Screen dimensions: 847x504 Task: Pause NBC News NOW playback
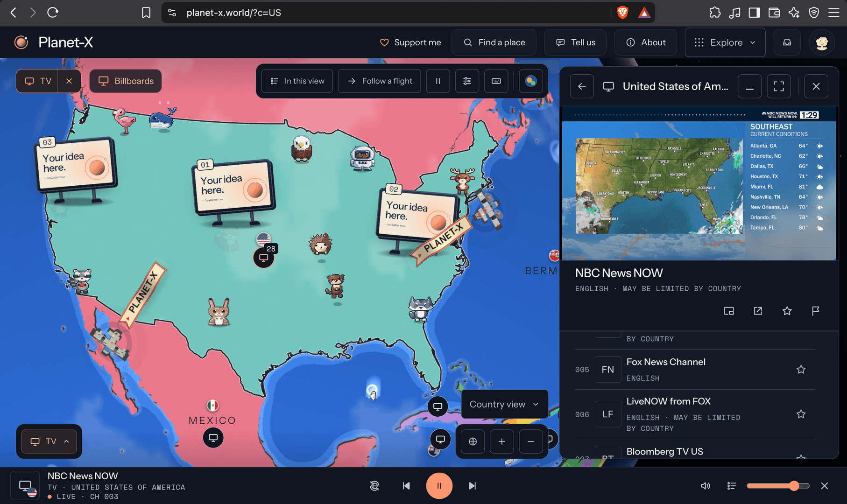(439, 486)
